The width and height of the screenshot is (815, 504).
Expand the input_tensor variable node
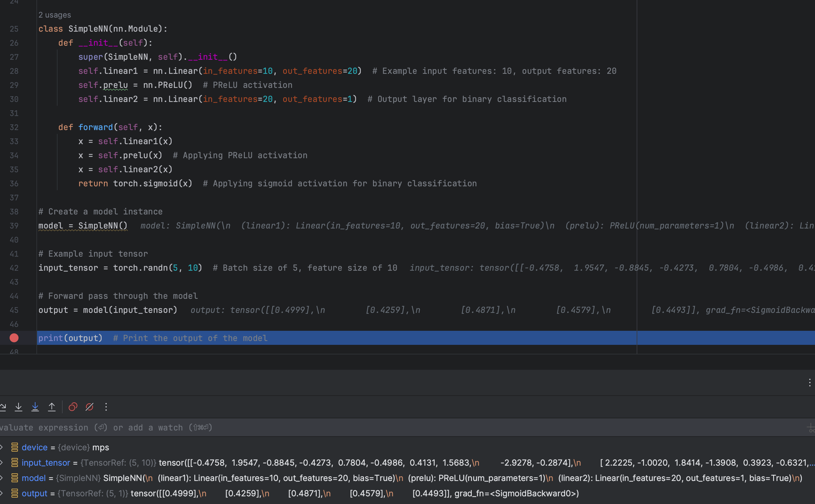tap(2, 462)
